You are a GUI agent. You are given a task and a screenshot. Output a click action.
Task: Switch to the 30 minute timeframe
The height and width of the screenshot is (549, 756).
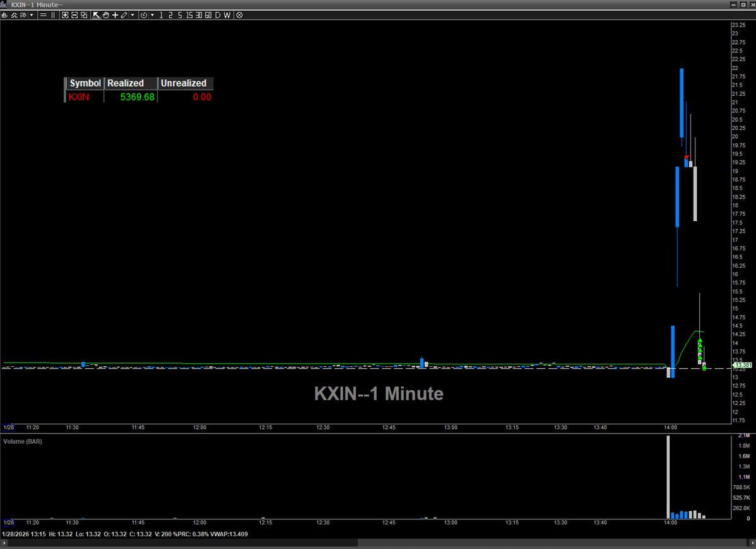coord(198,15)
